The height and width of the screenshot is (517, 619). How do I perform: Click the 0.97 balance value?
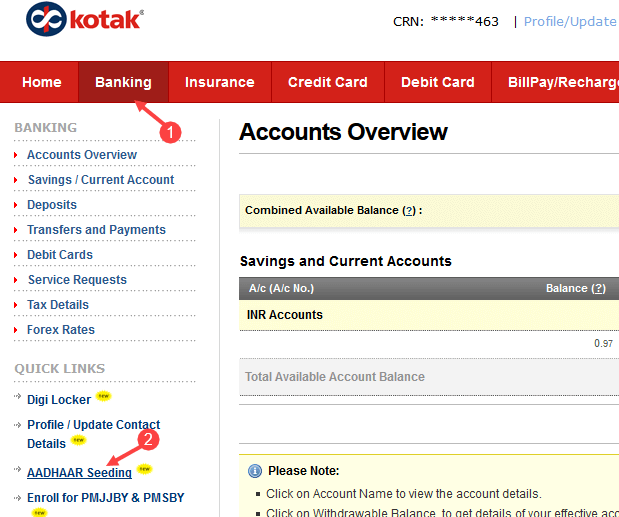click(x=603, y=343)
